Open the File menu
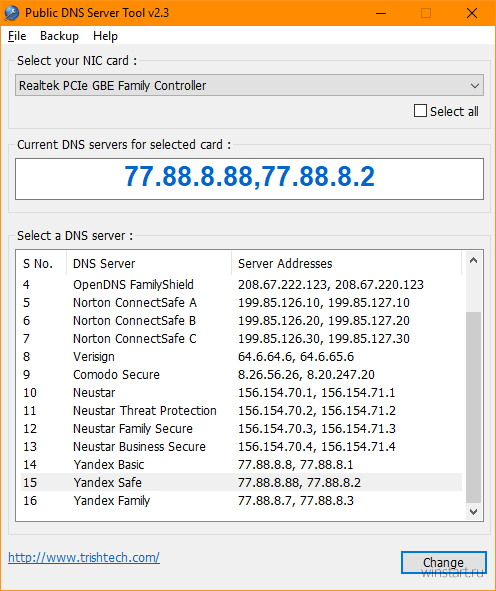The height and width of the screenshot is (591, 496). (17, 36)
